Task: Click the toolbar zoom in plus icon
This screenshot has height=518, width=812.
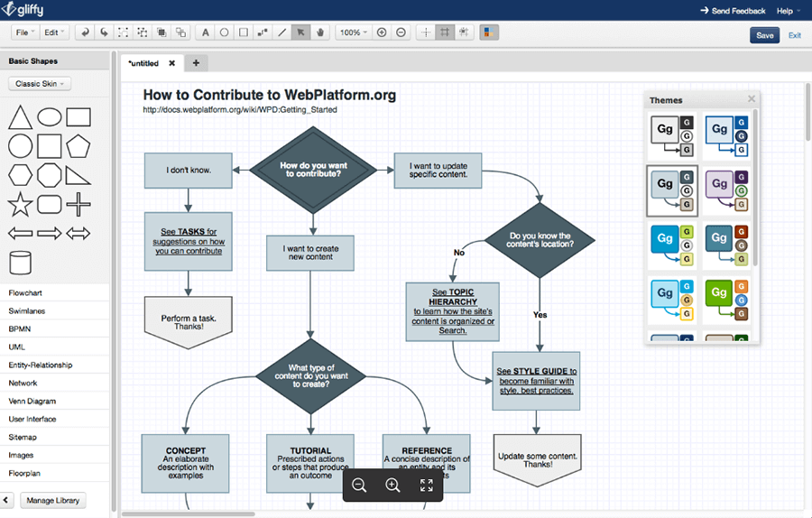Action: (x=382, y=32)
